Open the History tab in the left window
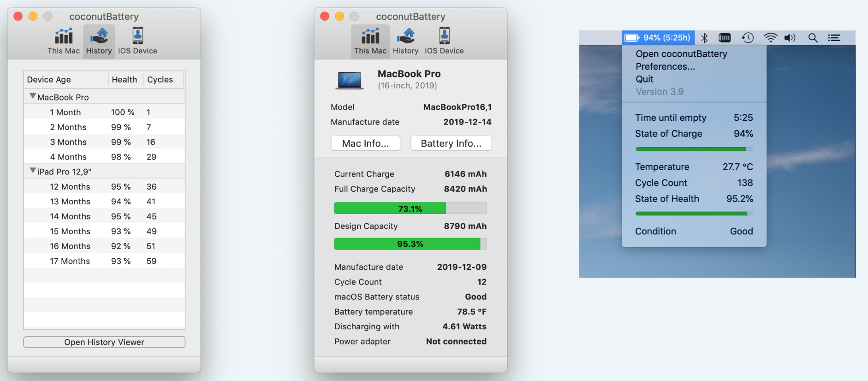 (99, 41)
